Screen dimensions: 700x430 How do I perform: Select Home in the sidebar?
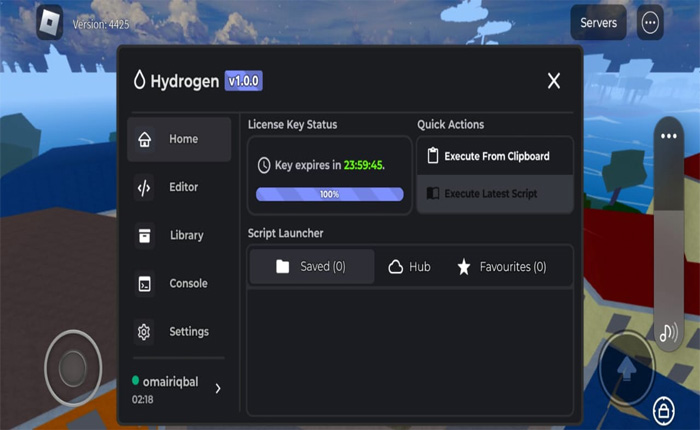pos(179,139)
